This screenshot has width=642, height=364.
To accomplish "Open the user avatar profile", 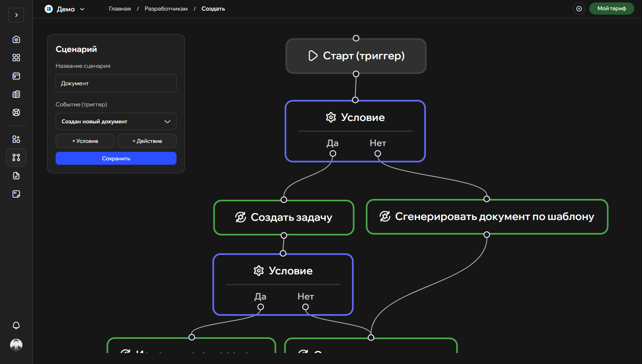I will (16, 345).
